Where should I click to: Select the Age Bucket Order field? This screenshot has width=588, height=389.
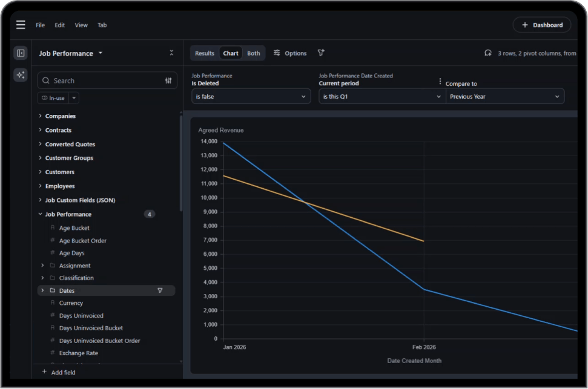(x=83, y=241)
